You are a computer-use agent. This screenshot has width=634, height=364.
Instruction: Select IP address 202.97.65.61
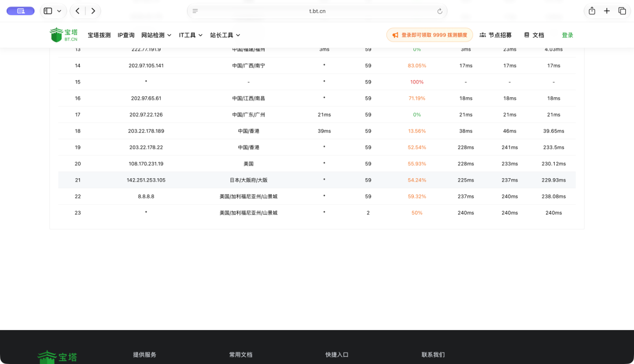click(x=146, y=98)
